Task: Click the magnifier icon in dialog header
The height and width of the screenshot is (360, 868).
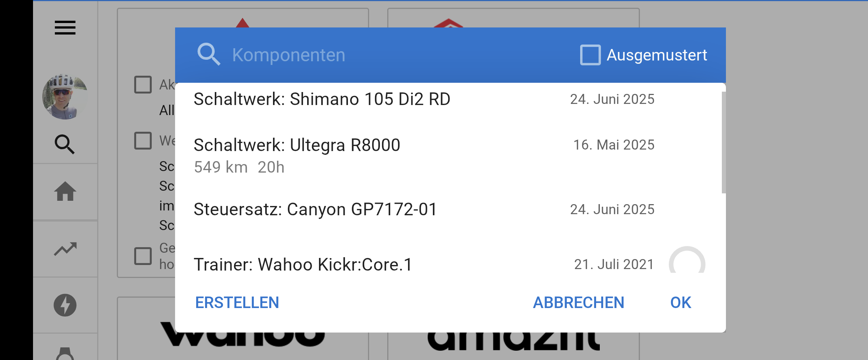Action: [x=209, y=55]
